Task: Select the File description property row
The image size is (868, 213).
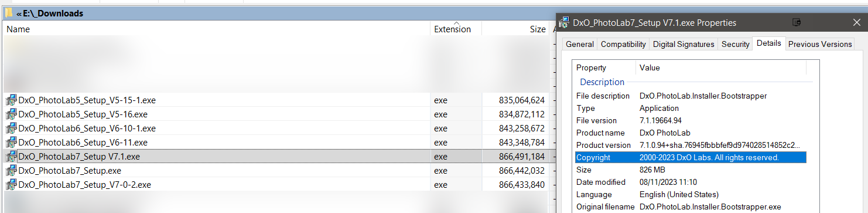Action: click(x=691, y=96)
